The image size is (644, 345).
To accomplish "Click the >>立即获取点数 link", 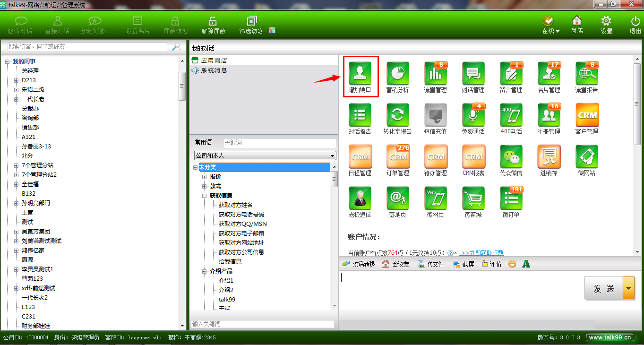I will point(481,253).
